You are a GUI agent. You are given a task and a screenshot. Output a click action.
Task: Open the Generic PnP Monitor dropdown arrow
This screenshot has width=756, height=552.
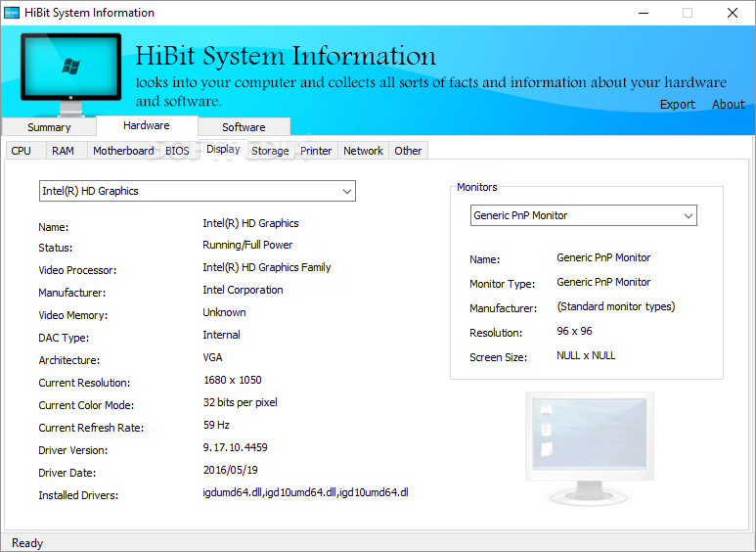pyautogui.click(x=688, y=215)
